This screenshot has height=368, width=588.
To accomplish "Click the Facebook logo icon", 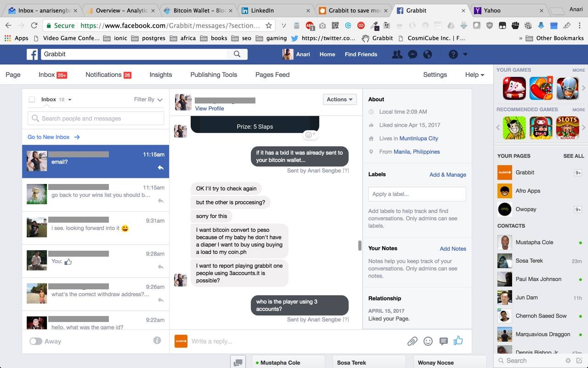I will point(32,54).
